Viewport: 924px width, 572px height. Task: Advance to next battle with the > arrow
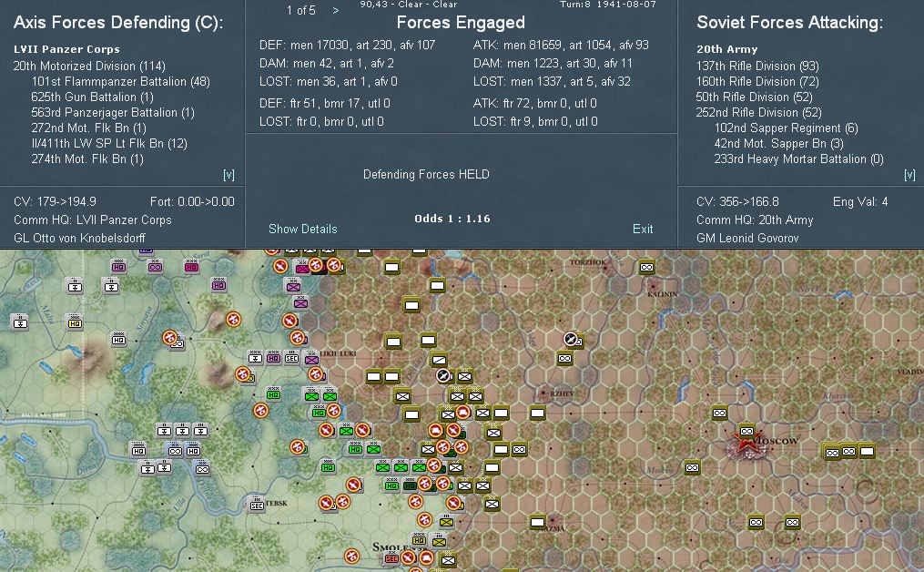[336, 10]
